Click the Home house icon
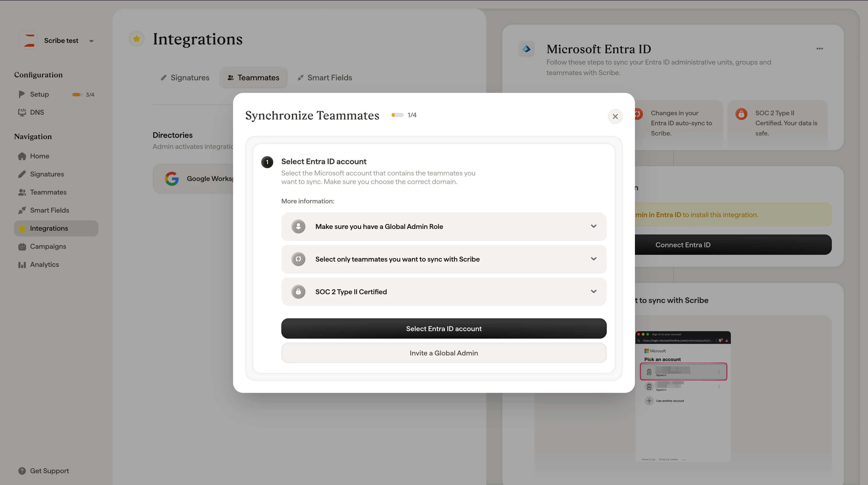The height and width of the screenshot is (485, 868). [x=22, y=156]
